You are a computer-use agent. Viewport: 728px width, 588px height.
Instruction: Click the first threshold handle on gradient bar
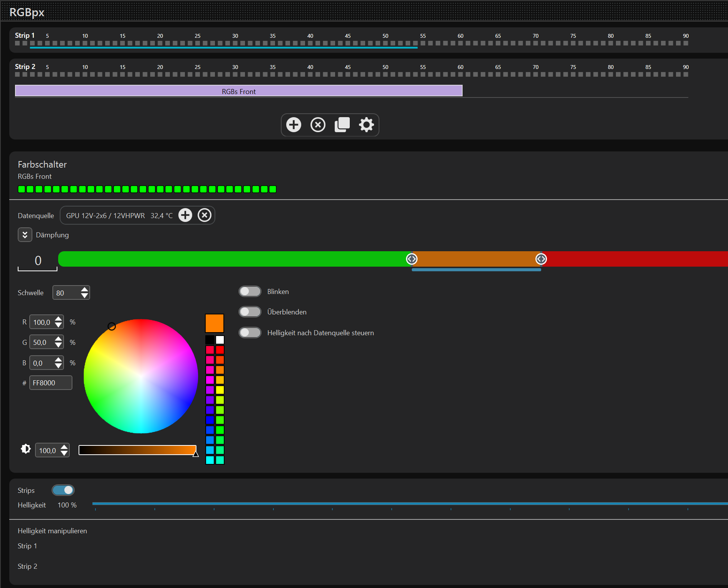(x=412, y=259)
